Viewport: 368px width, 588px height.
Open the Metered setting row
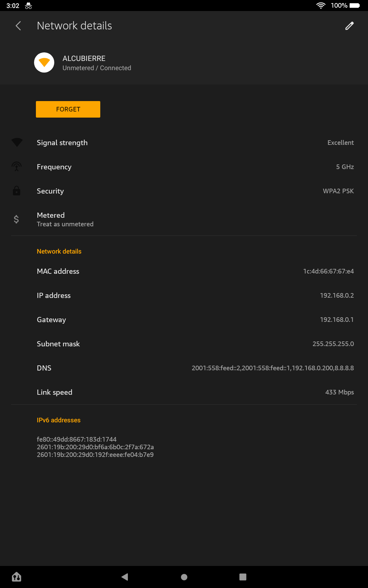184,219
